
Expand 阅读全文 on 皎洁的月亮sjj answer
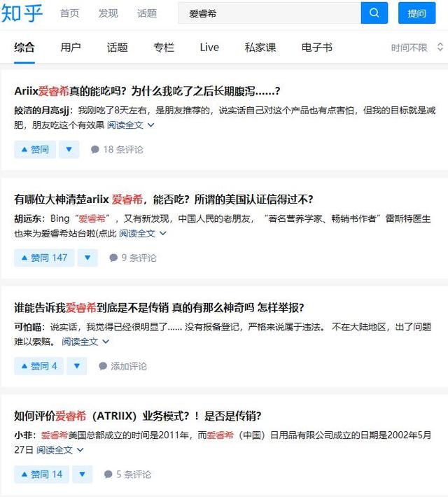click(x=131, y=125)
